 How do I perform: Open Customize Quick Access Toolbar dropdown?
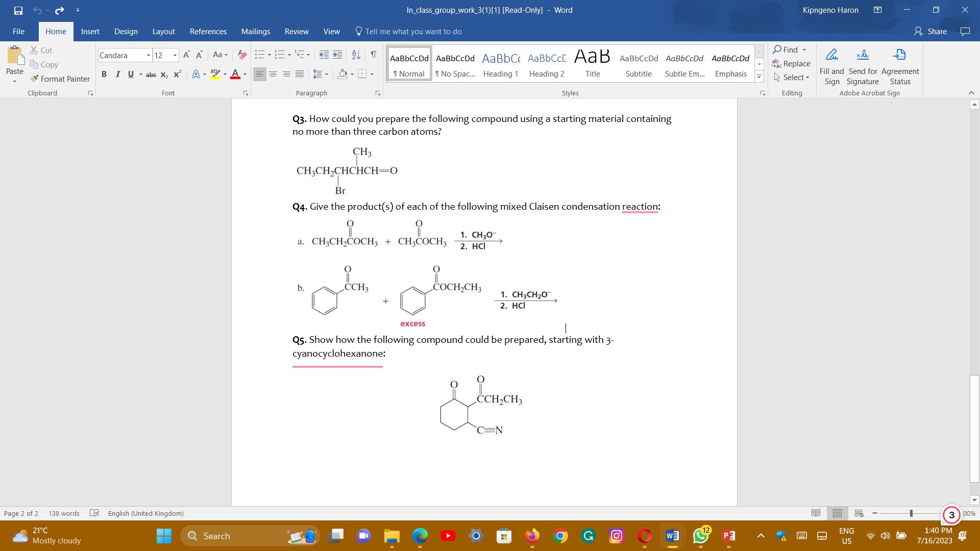78,10
